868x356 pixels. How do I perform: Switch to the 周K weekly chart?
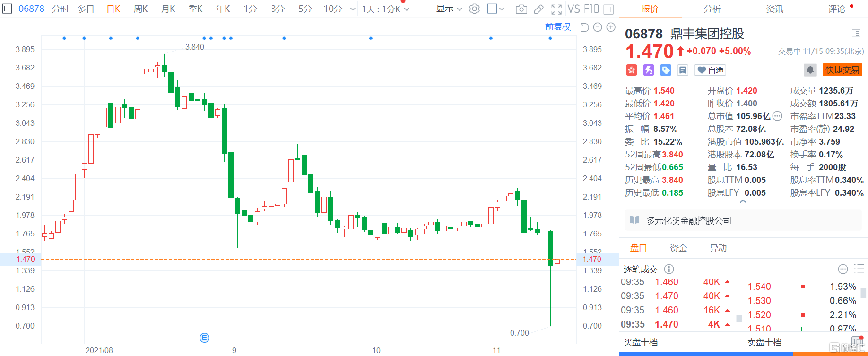140,9
